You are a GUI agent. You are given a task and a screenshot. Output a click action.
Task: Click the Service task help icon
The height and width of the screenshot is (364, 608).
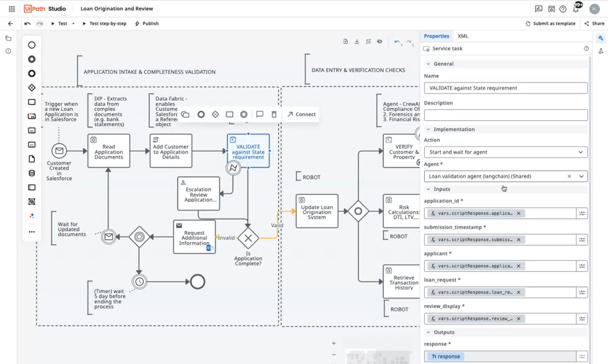point(586,49)
